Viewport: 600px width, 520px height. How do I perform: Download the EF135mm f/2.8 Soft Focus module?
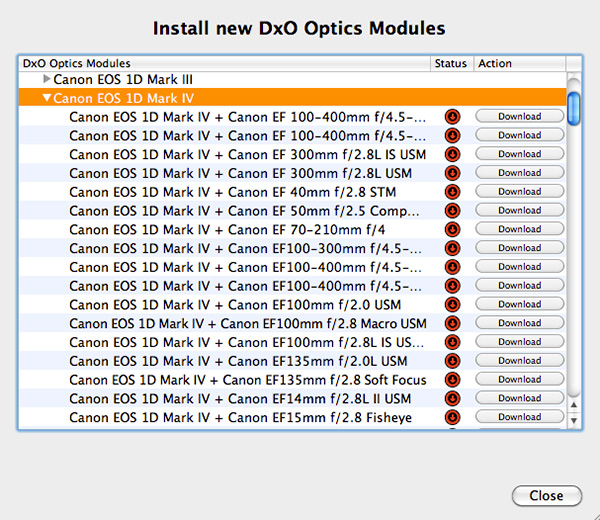520,379
